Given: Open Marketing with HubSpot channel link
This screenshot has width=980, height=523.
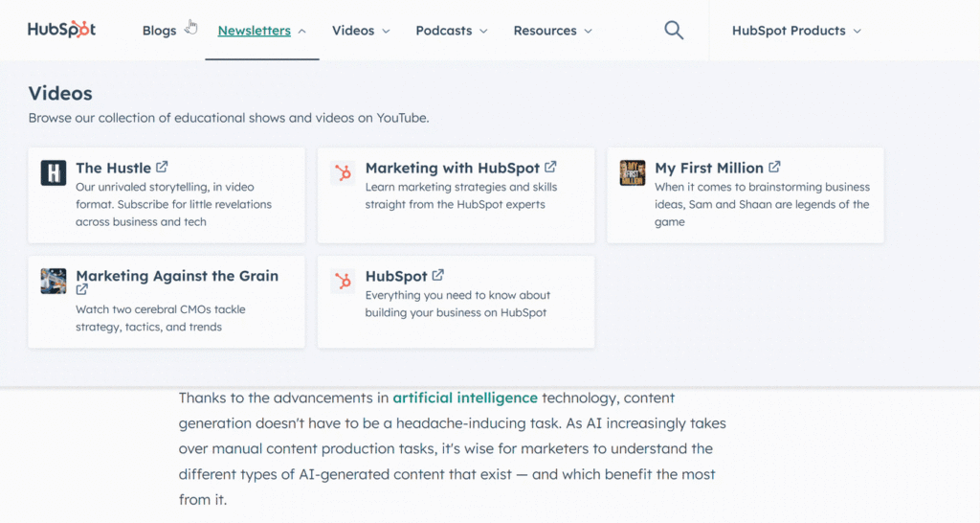Looking at the screenshot, I should coord(452,168).
